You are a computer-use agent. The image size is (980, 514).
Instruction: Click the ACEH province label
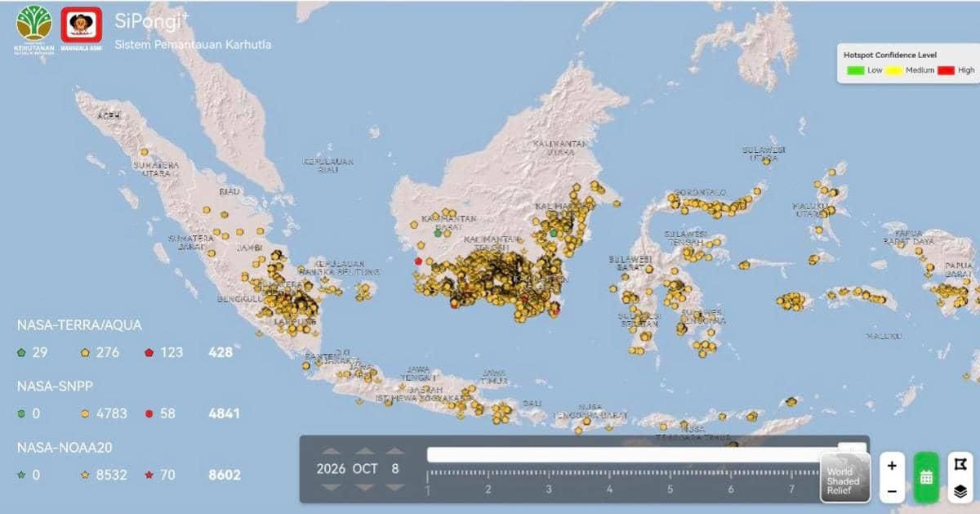[x=108, y=116]
